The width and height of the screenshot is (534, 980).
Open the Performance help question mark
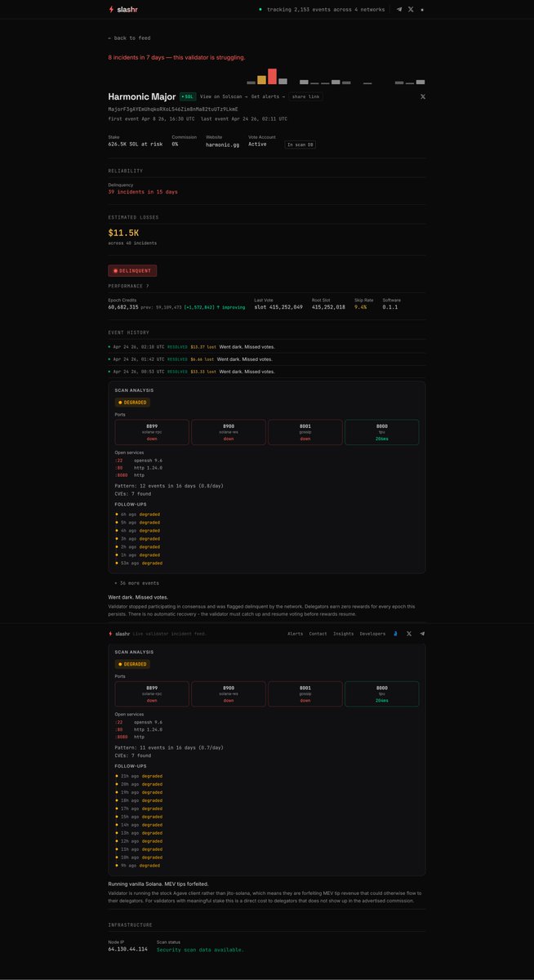tap(147, 286)
